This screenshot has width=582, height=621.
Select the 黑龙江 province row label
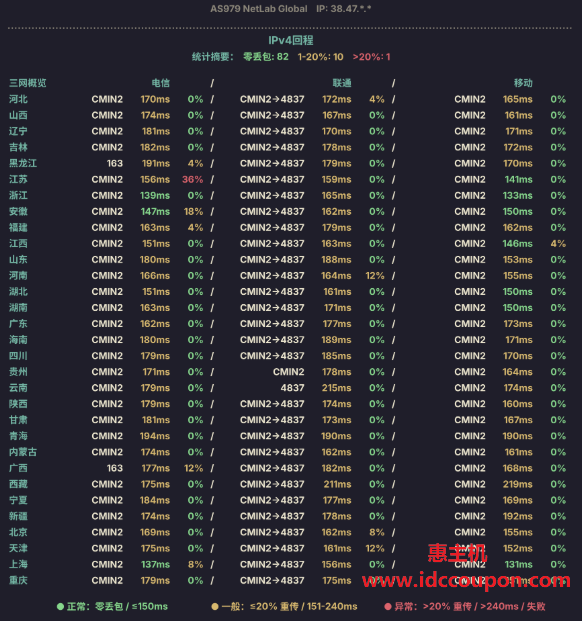coord(23,163)
